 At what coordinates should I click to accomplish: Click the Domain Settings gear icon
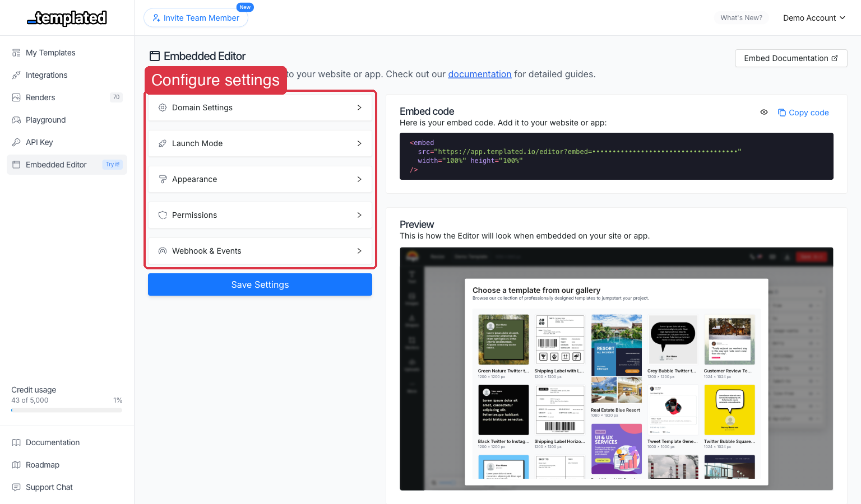click(163, 108)
